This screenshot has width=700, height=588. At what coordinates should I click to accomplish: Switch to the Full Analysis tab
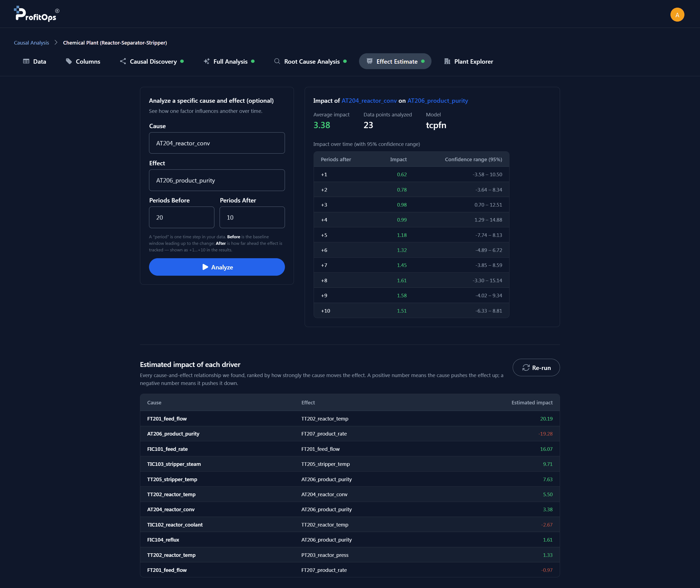pyautogui.click(x=229, y=61)
